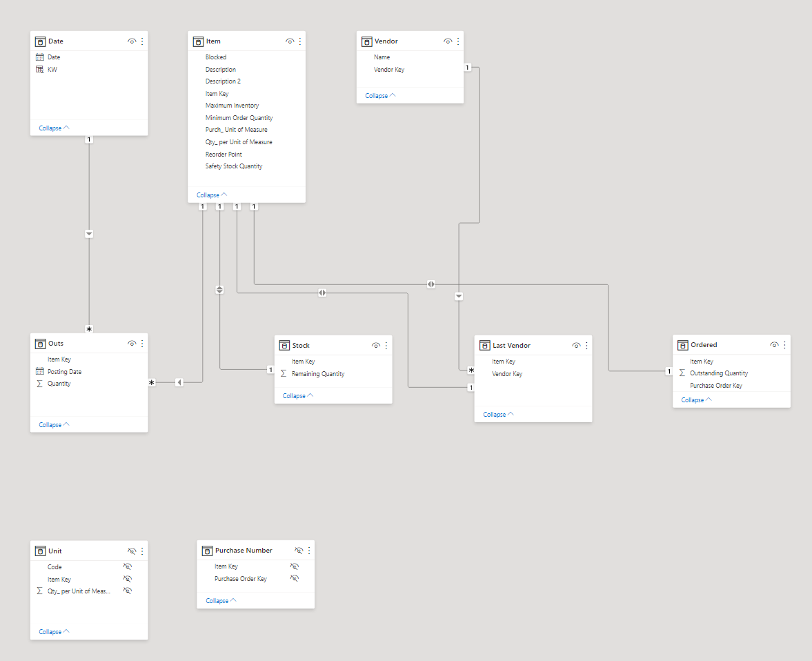Click the Item table header icon

198,41
